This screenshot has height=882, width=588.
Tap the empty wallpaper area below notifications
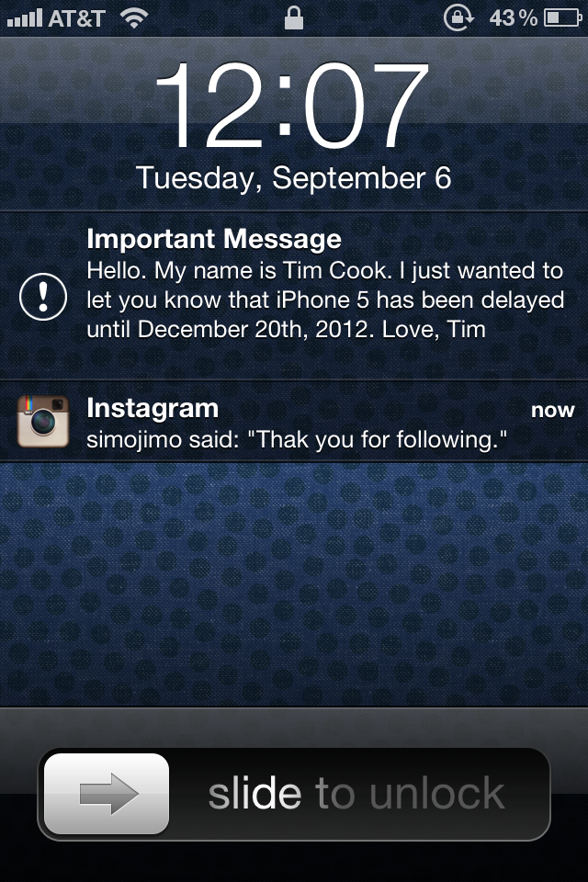294,585
